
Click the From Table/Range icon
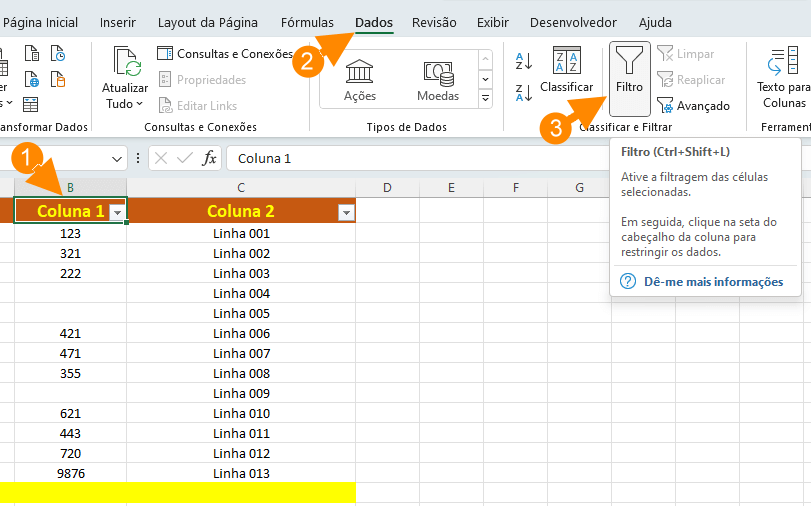tap(31, 105)
